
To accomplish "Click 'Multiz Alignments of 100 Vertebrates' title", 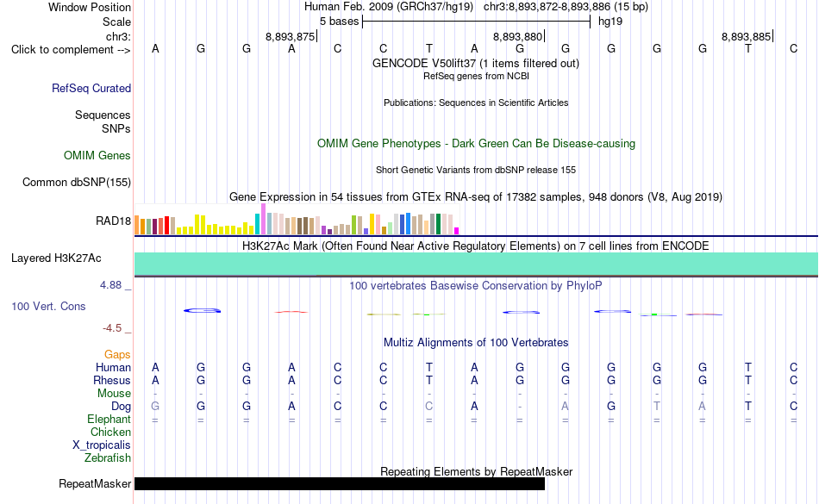I will 476,343.
